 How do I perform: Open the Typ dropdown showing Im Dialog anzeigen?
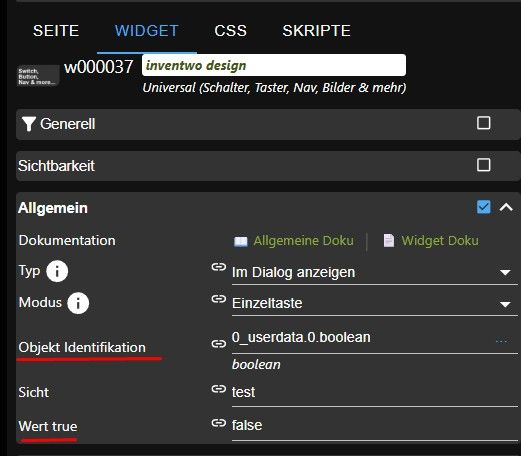point(375,273)
